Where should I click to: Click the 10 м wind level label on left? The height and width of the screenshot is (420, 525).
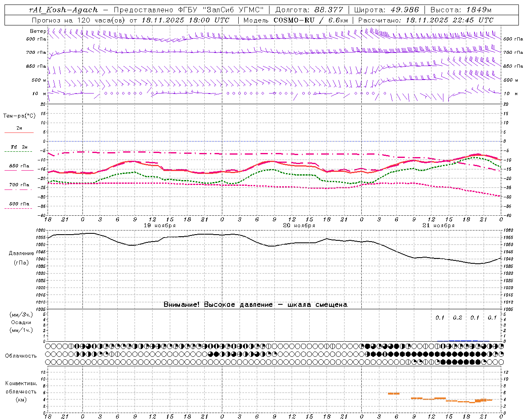point(40,94)
